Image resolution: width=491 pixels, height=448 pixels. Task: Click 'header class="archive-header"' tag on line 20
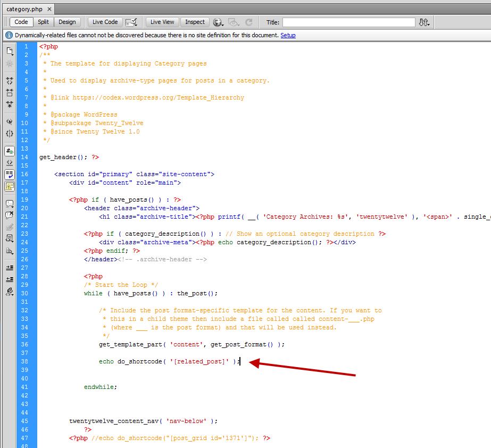(142, 208)
